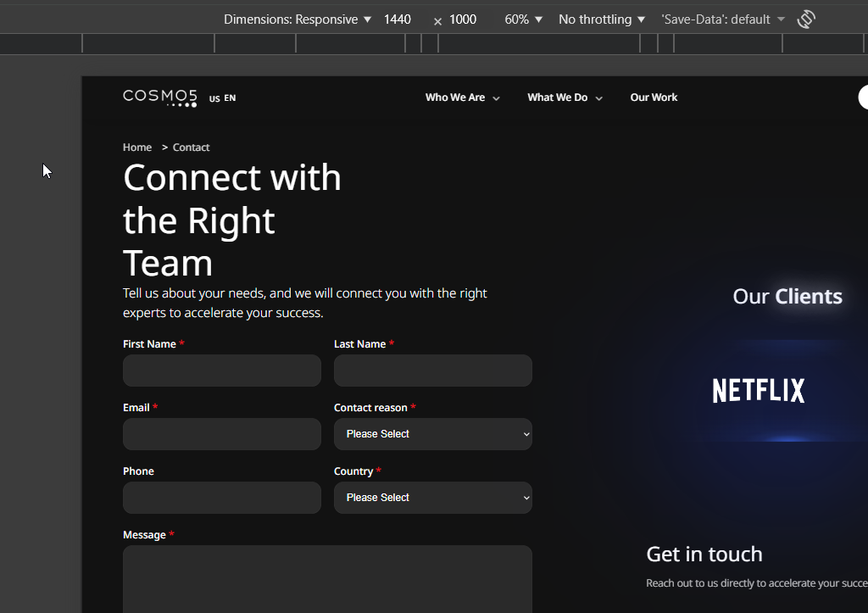Focus the Email input field

tap(222, 434)
